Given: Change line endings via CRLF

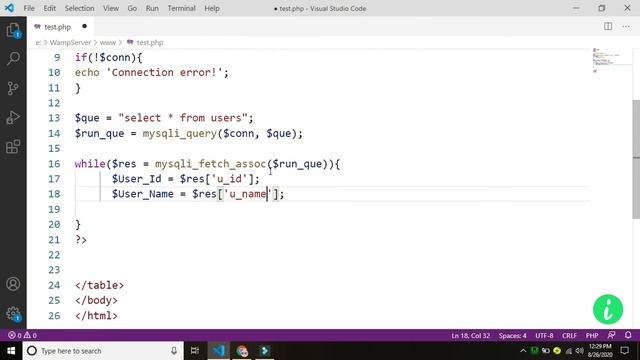Looking at the screenshot, I should tap(569, 336).
